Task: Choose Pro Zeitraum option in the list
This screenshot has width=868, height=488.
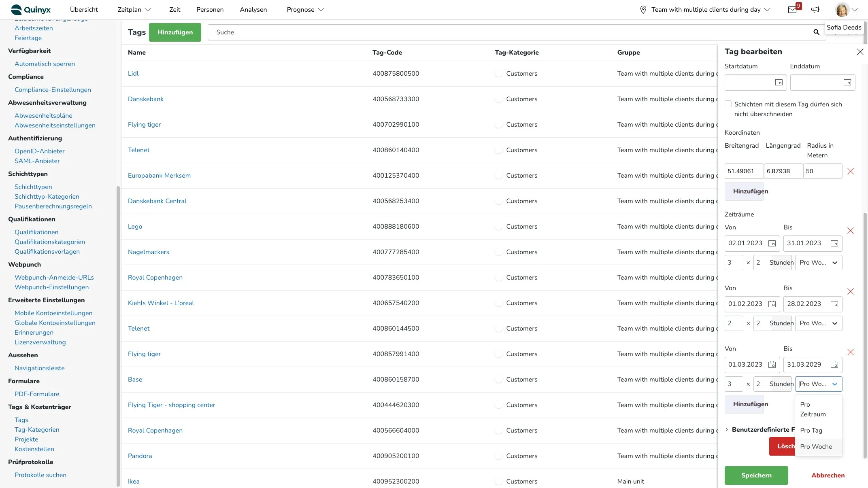Action: click(813, 409)
